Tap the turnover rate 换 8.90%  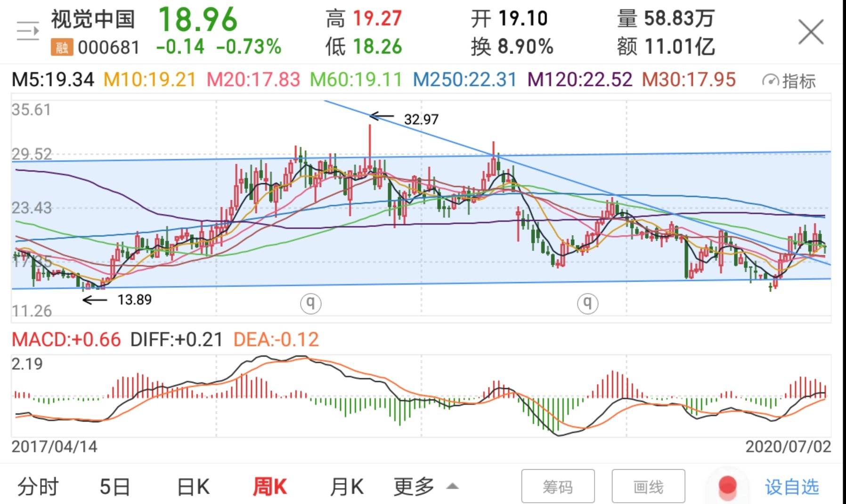click(x=512, y=47)
